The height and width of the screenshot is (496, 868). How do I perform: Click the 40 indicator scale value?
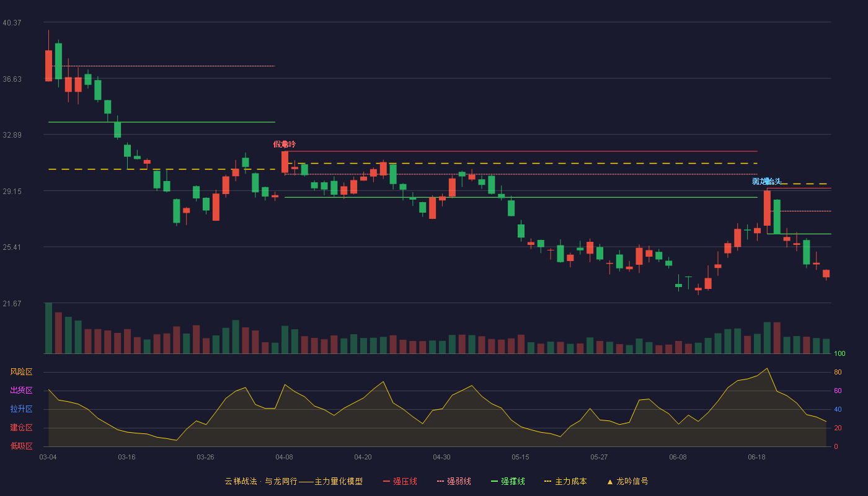838,409
